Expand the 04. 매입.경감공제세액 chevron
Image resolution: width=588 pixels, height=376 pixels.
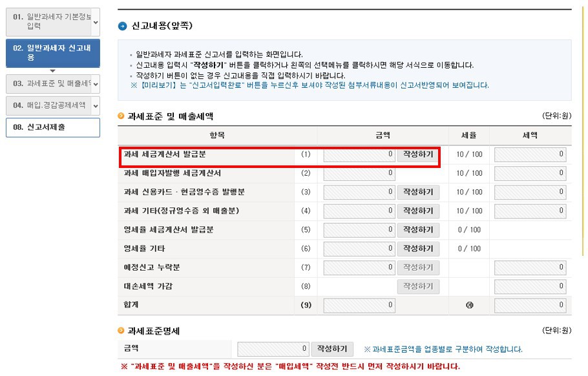pos(96,106)
